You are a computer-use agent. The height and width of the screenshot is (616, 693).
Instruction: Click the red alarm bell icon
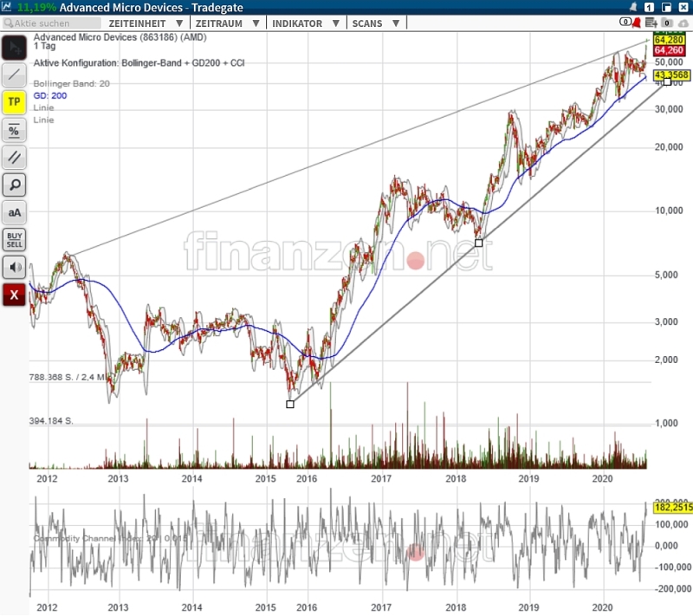click(x=637, y=23)
